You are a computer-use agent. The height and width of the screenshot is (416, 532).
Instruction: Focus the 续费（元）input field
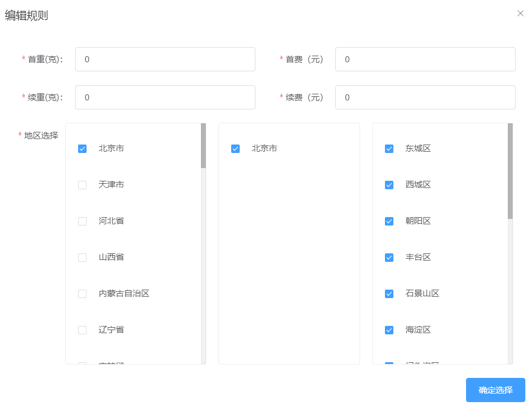coord(425,97)
